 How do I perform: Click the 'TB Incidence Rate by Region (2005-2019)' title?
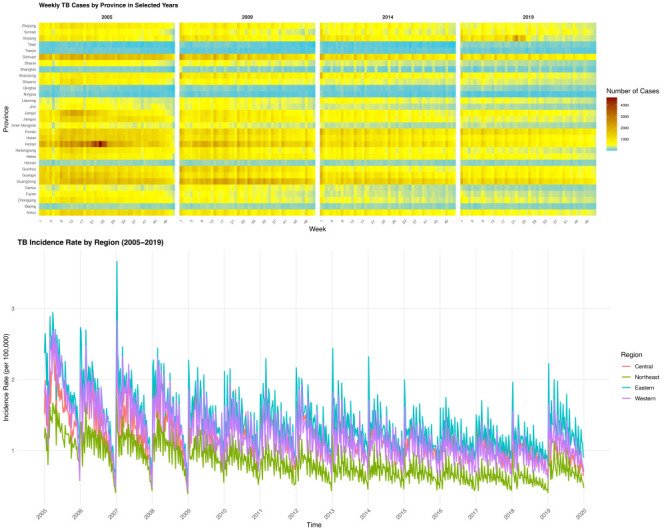(90, 242)
